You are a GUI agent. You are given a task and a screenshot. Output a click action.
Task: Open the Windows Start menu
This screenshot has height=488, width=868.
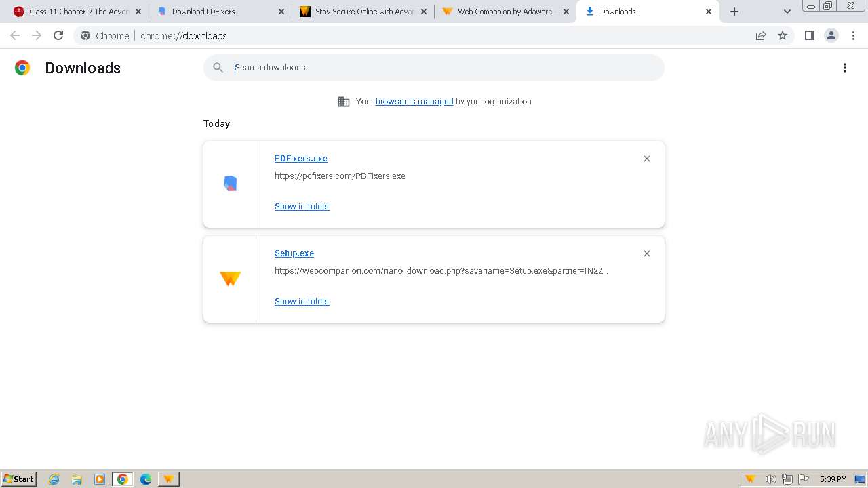click(19, 479)
